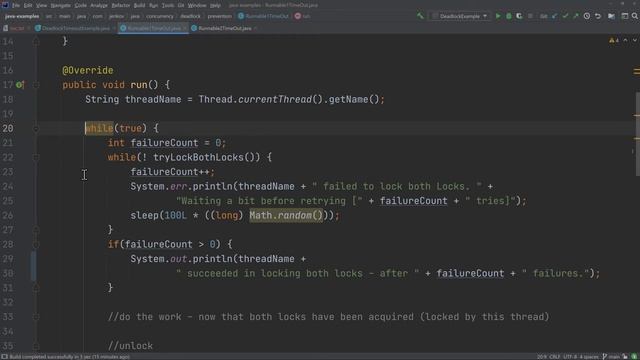The width and height of the screenshot is (640, 360).
Task: Click fold end marker on line 27
Action: pyautogui.click(x=36, y=230)
